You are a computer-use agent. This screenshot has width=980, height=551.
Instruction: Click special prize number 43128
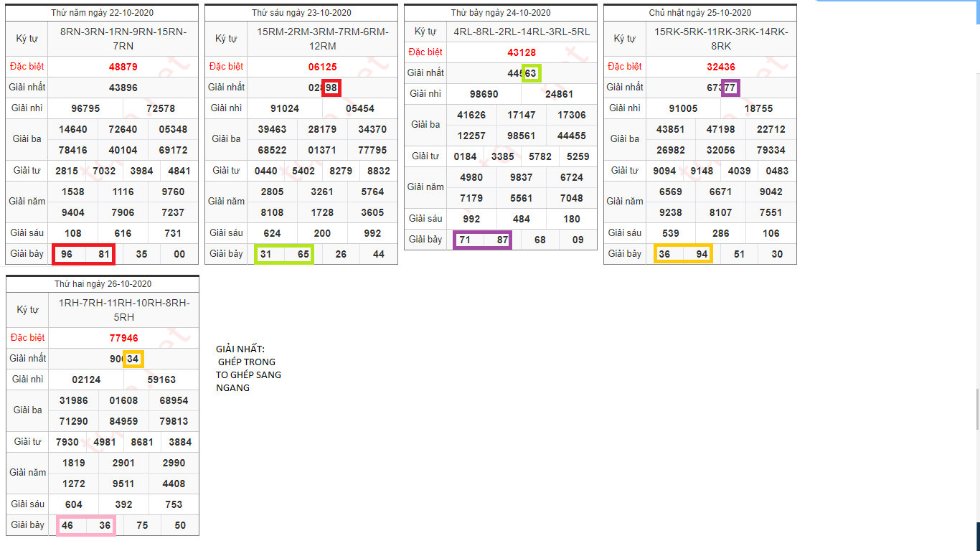[522, 52]
